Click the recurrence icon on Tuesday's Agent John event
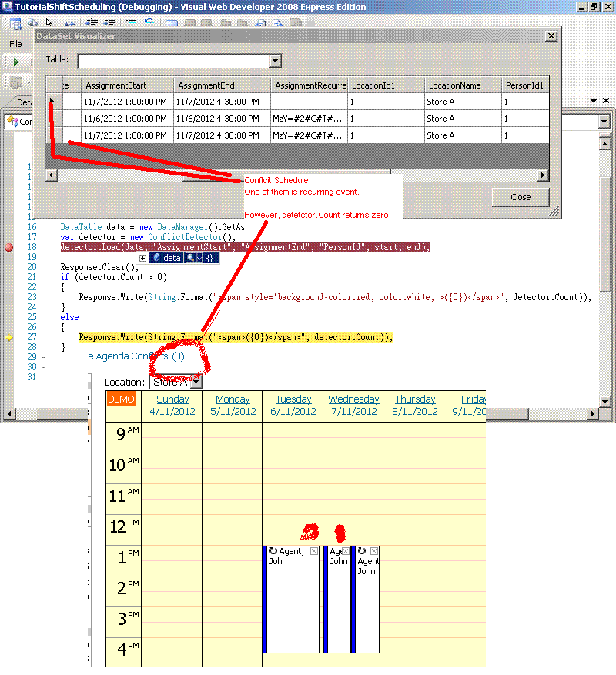 point(273,550)
